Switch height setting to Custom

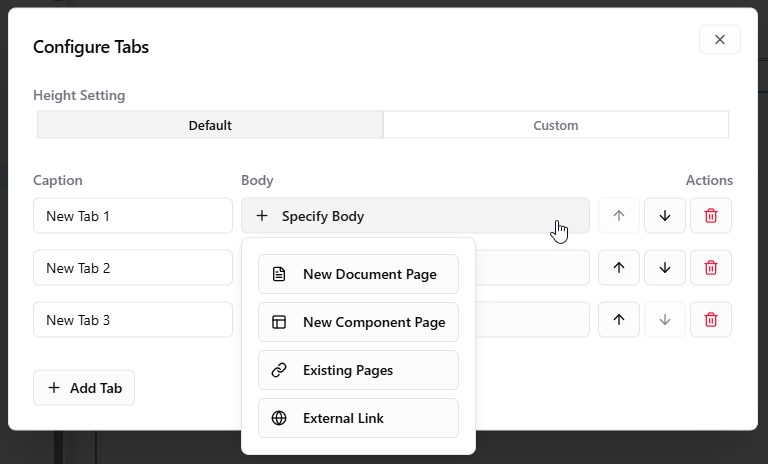tap(555, 125)
